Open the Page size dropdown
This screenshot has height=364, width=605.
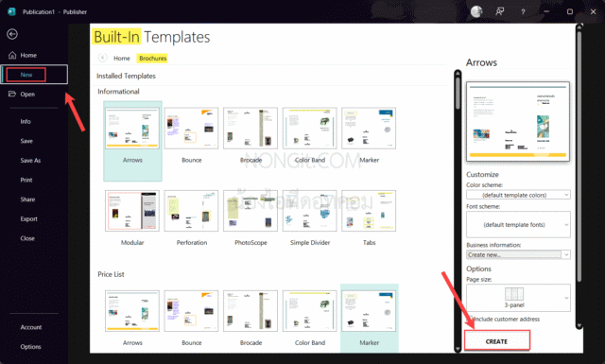point(518,298)
